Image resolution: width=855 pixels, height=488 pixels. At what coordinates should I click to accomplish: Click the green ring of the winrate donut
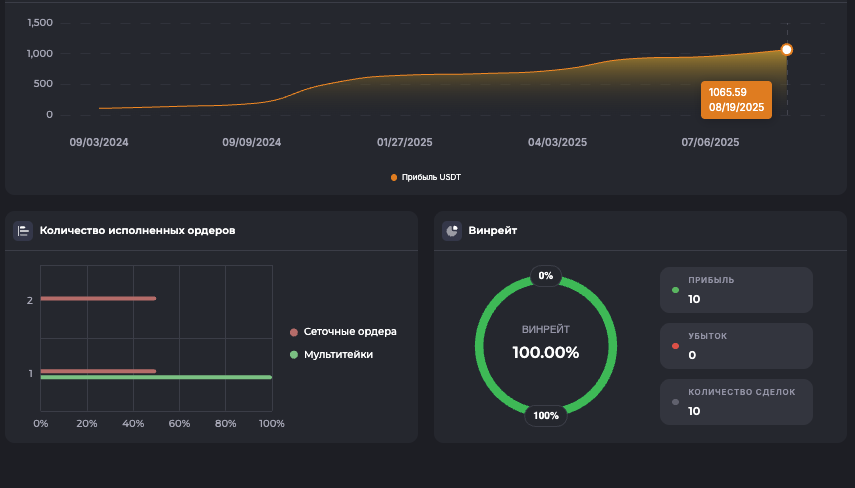coord(479,345)
